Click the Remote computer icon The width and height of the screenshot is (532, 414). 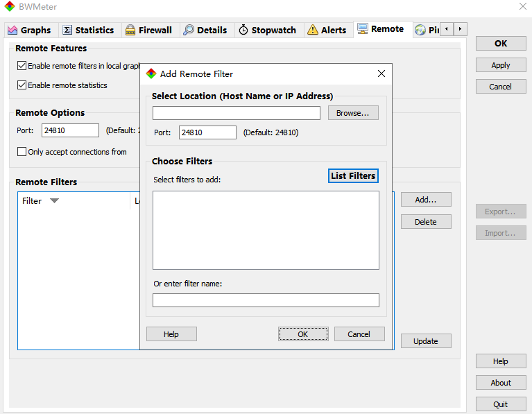pos(363,29)
